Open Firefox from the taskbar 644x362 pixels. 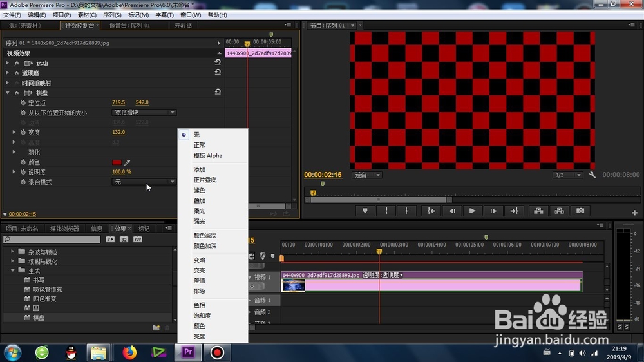point(129,352)
